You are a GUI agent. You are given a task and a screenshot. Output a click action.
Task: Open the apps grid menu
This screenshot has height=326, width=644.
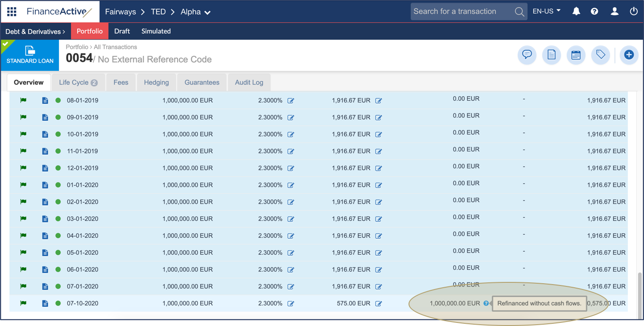click(12, 12)
